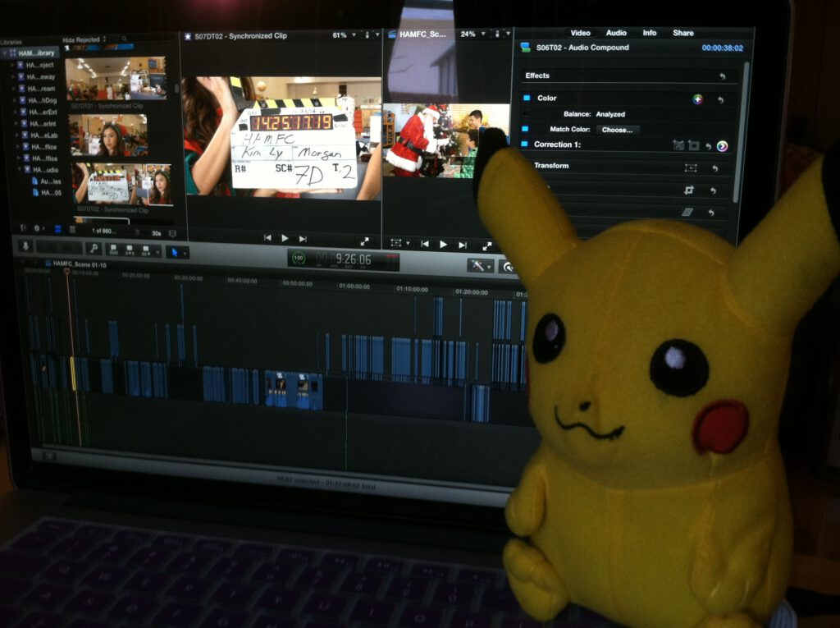This screenshot has width=840, height=628.
Task: Reset the Effects section with the curved arrow
Action: pos(722,76)
